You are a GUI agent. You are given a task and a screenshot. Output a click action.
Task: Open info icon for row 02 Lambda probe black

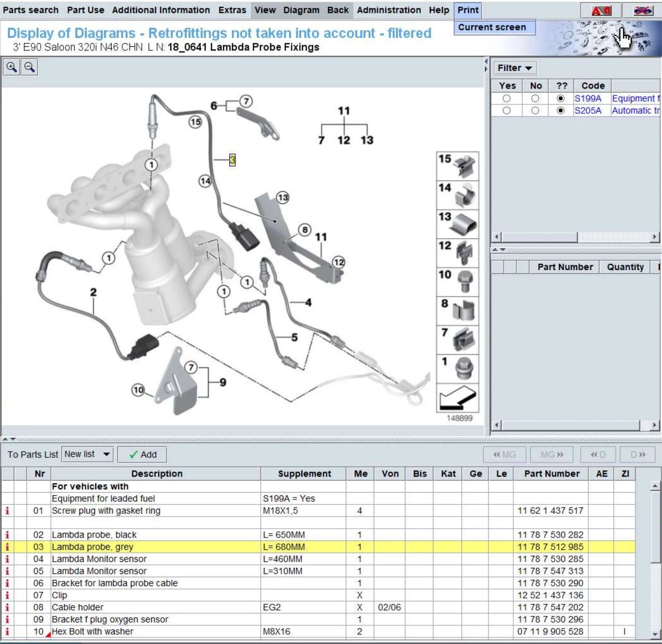click(x=7, y=535)
